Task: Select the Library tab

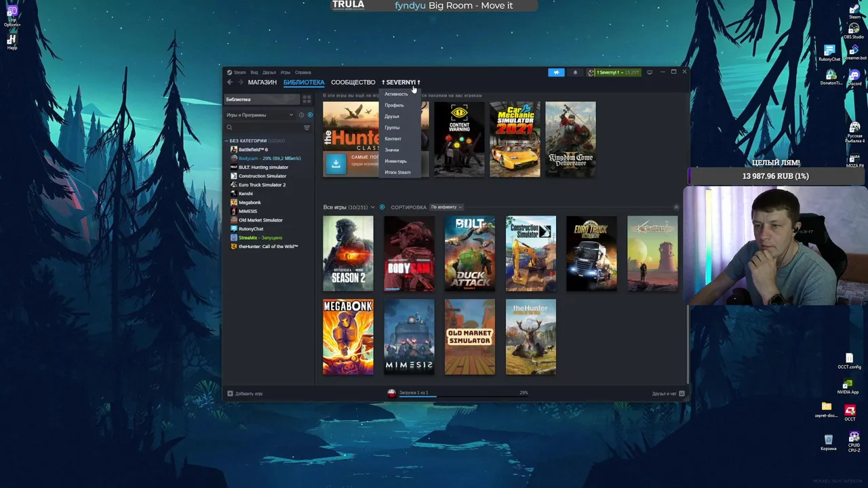Action: [304, 82]
